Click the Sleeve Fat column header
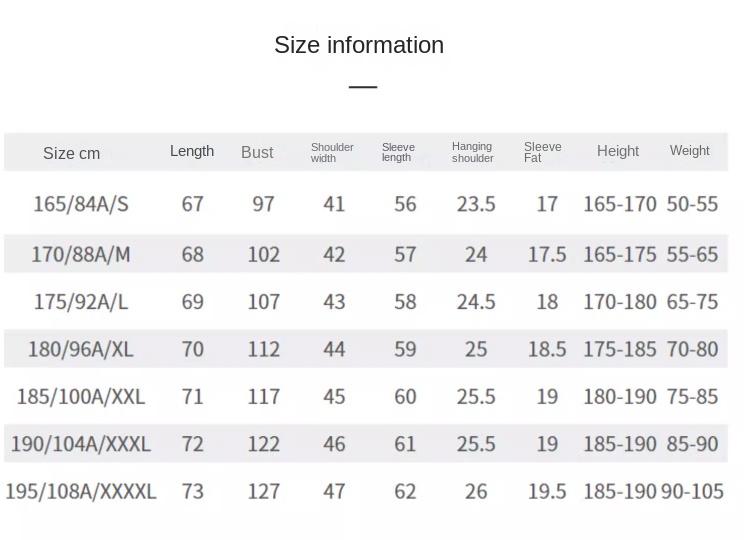This screenshot has width=753, height=540. point(542,152)
